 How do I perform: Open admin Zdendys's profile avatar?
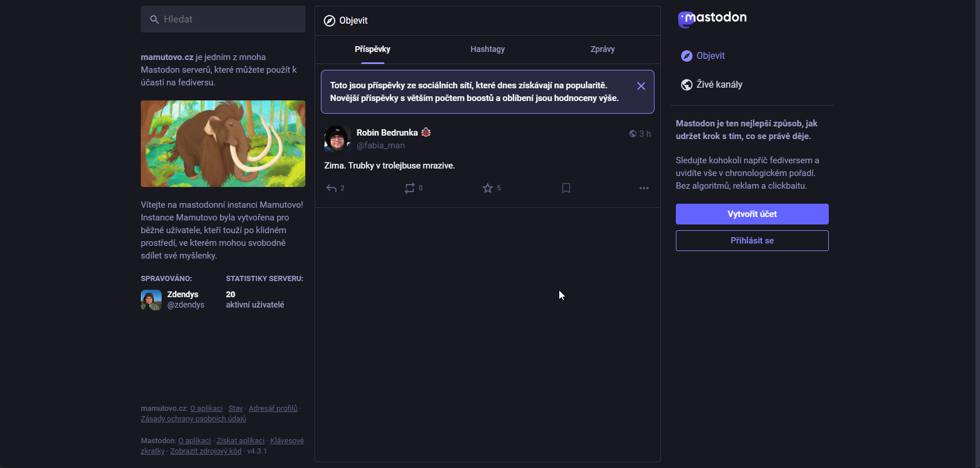pos(151,300)
